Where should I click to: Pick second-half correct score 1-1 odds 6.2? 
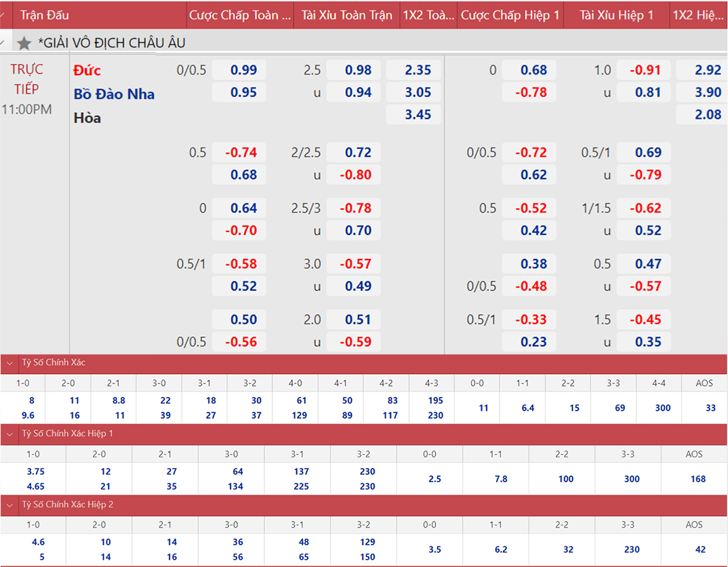click(x=501, y=550)
